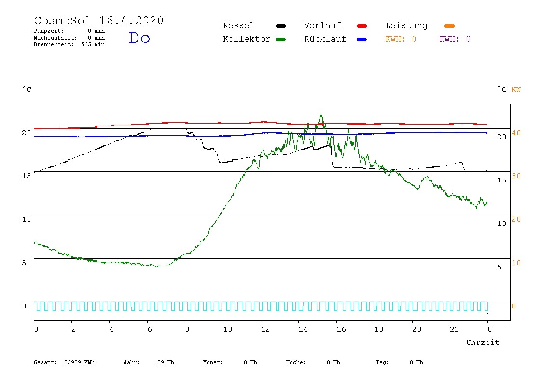Click the 'Woche:' label
The width and height of the screenshot is (554, 392).
click(296, 362)
